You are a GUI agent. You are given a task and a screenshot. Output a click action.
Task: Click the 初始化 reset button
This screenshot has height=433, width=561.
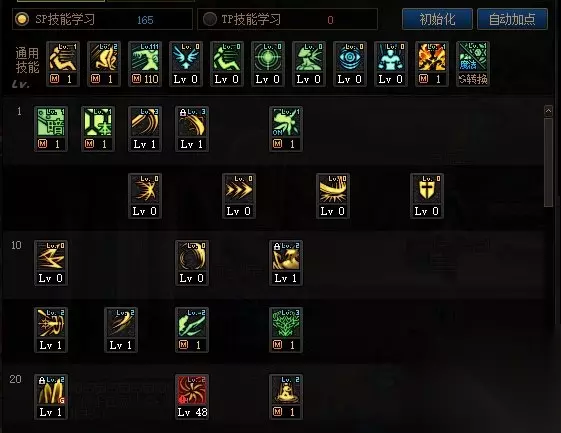coord(437,19)
